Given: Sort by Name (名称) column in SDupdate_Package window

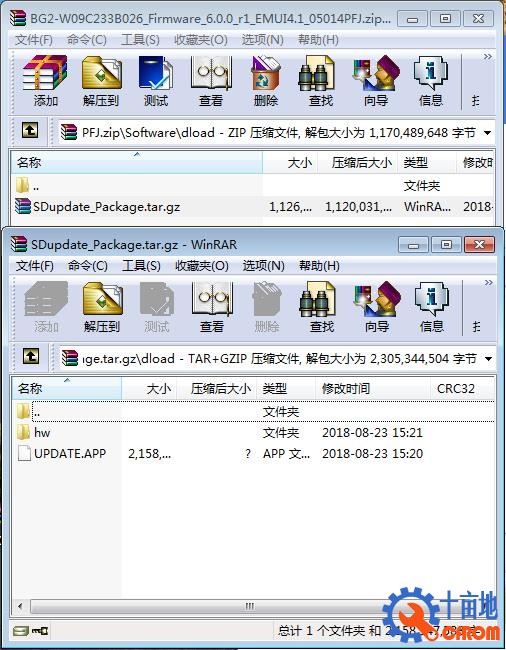Looking at the screenshot, I should [x=67, y=388].
